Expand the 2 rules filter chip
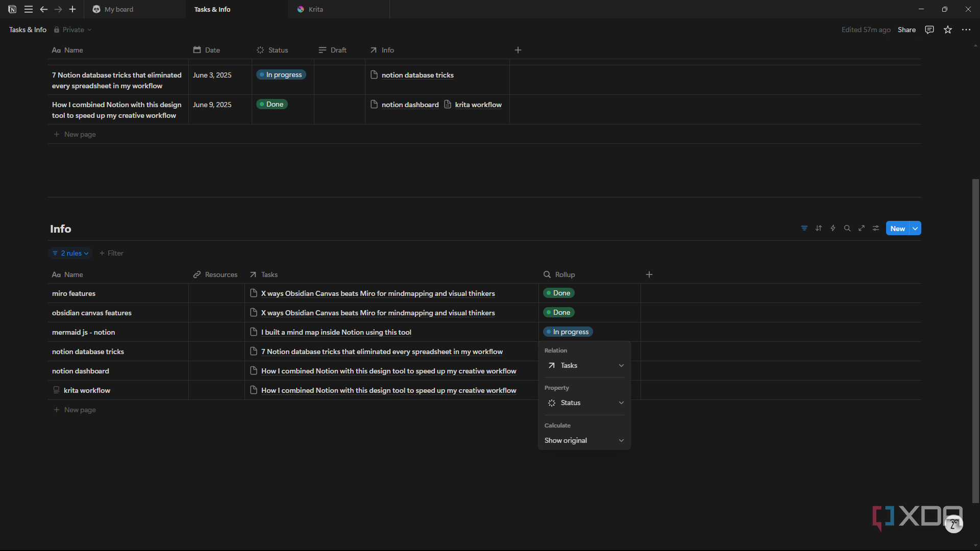 pos(70,253)
